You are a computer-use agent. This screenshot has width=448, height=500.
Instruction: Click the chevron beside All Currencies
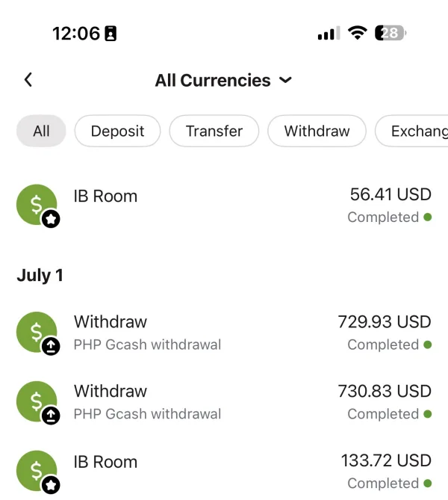285,80
